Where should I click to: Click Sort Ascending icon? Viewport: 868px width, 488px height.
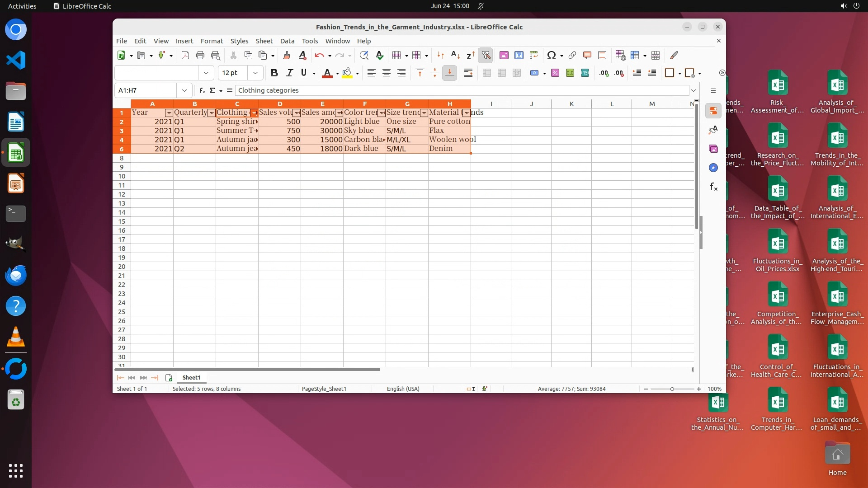455,55
